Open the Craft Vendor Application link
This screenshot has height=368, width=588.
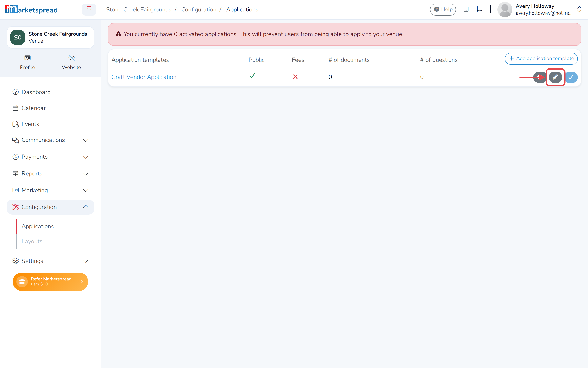144,77
